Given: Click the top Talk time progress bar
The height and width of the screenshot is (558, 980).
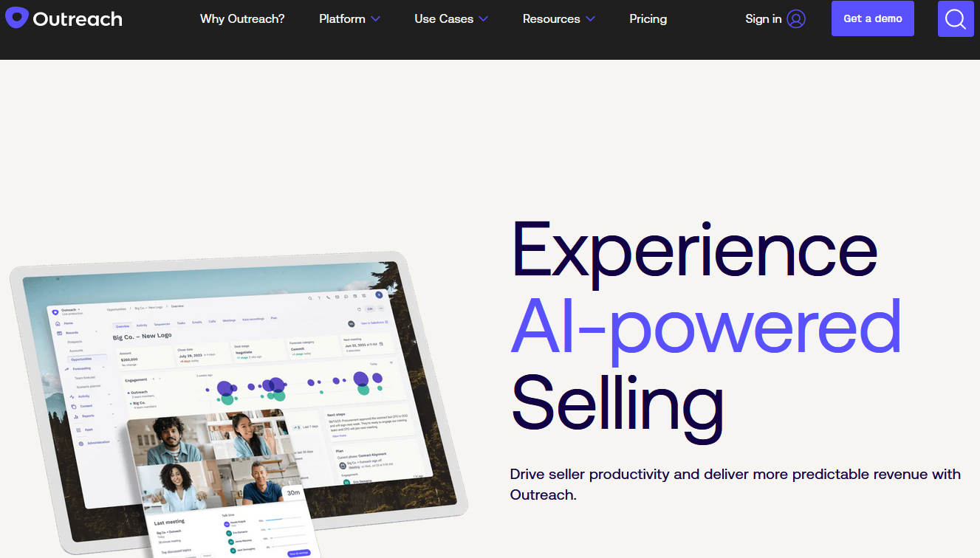Looking at the screenshot, I should coord(284,520).
